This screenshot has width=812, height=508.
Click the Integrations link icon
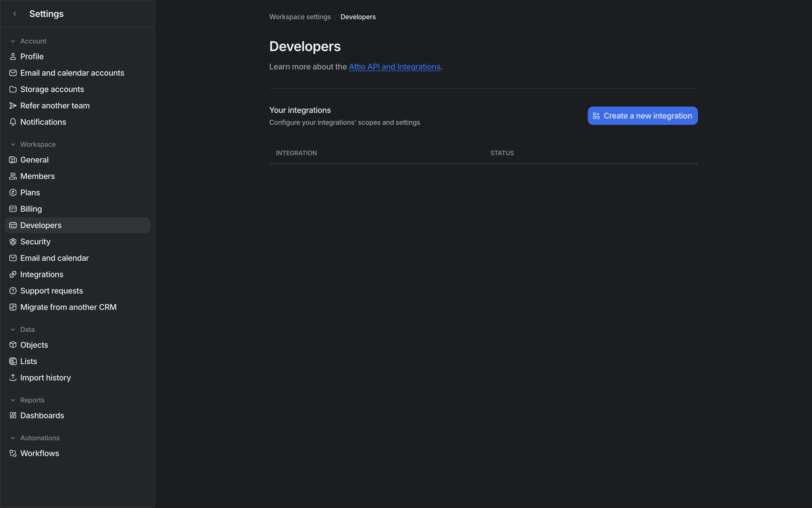(13, 275)
